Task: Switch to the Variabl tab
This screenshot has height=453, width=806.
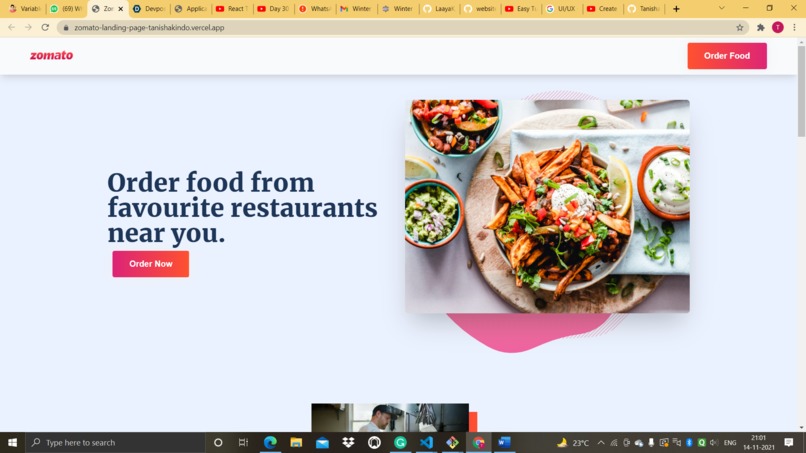Action: coord(24,9)
